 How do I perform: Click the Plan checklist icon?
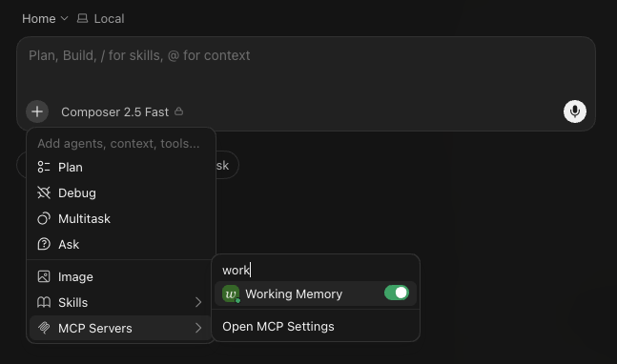[44, 167]
